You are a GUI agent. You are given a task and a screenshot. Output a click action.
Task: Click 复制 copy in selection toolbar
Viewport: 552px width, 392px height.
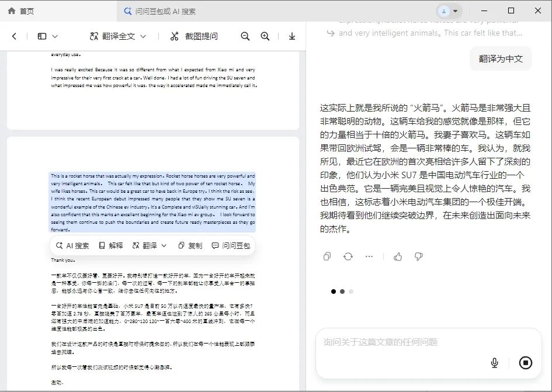point(190,245)
